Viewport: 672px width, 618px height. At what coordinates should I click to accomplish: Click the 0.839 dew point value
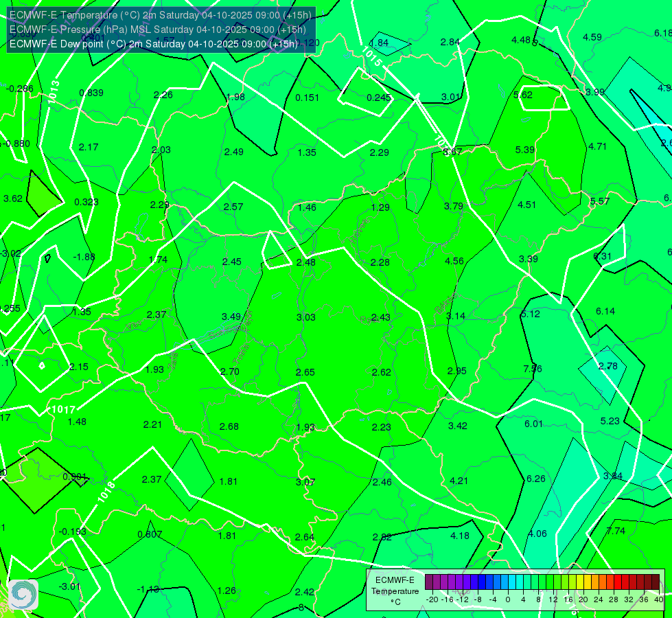tap(91, 93)
